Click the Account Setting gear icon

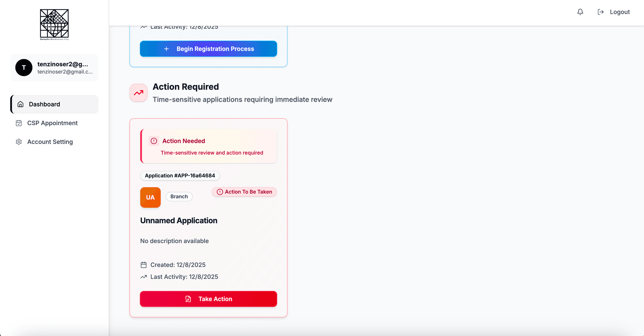[19, 142]
